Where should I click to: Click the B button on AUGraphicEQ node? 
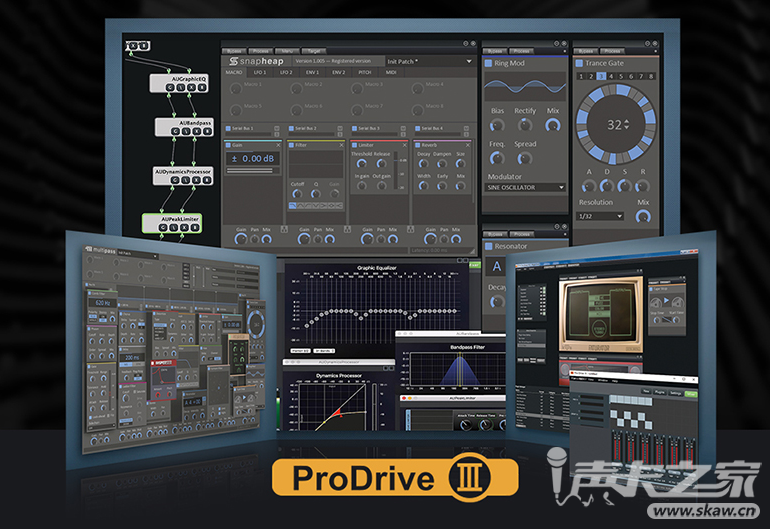(x=202, y=87)
